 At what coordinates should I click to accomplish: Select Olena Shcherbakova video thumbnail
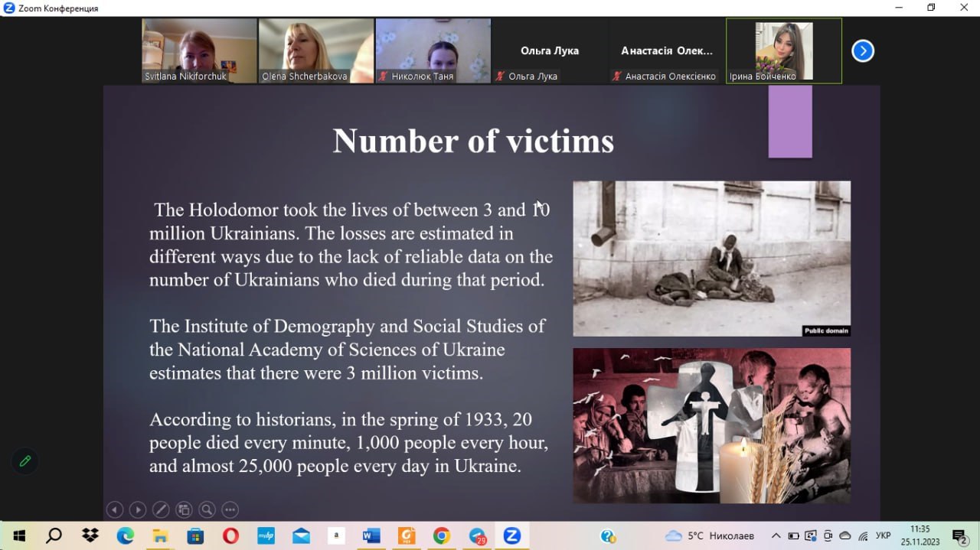tap(316, 50)
